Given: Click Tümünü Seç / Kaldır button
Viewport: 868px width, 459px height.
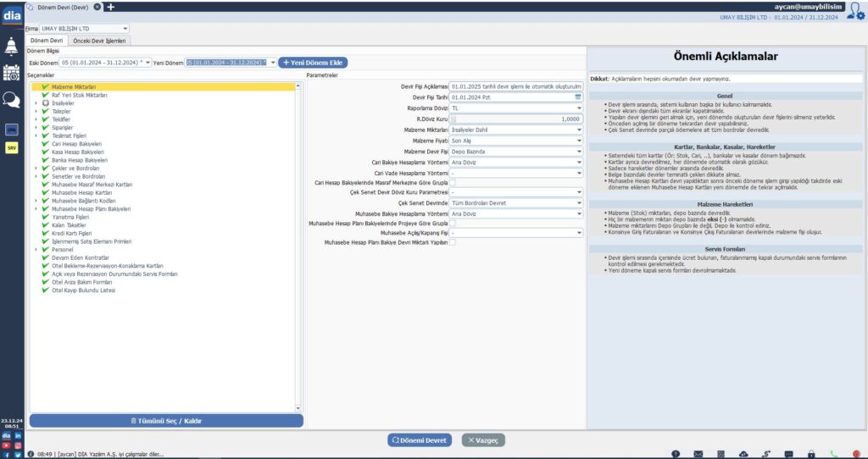Looking at the screenshot, I should [x=166, y=421].
